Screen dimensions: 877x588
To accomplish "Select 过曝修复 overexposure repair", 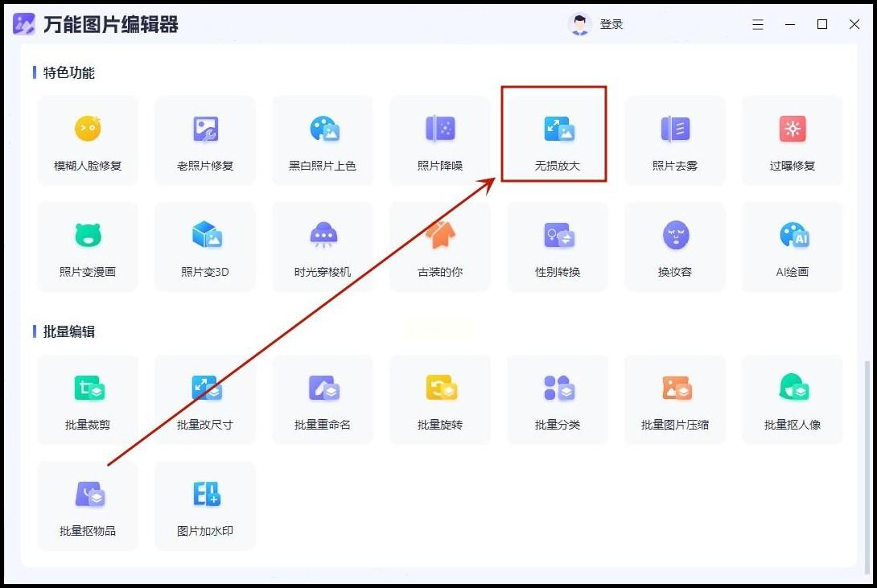I will tap(793, 140).
